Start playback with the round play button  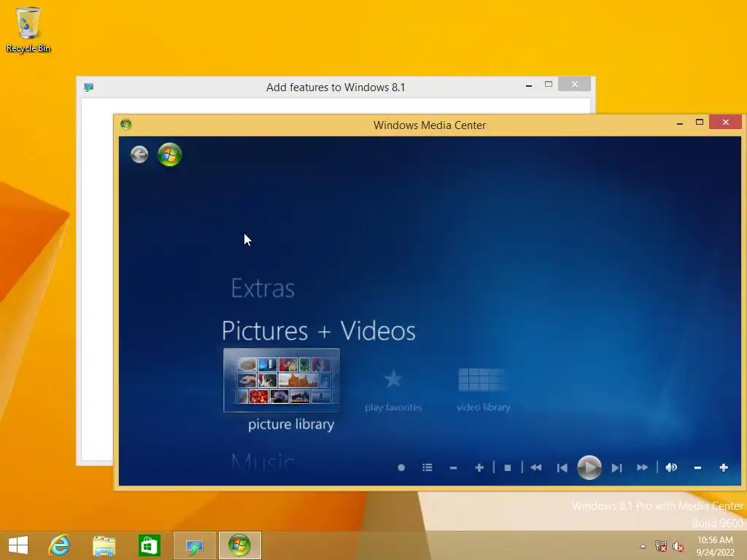click(x=589, y=467)
